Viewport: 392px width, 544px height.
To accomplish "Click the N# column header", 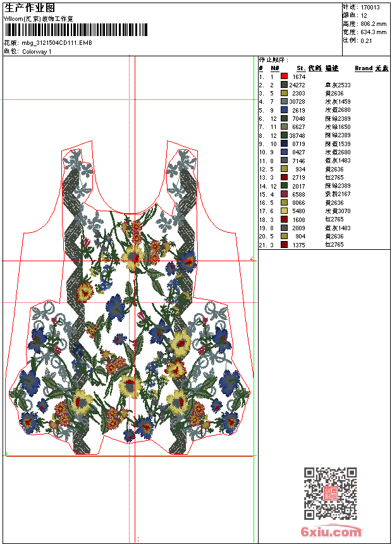I will (x=275, y=68).
